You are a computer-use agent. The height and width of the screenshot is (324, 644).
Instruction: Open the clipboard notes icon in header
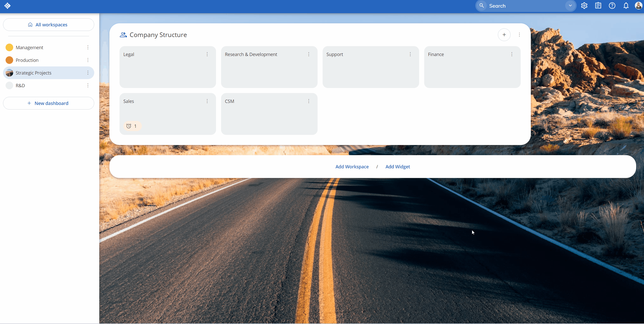click(598, 6)
